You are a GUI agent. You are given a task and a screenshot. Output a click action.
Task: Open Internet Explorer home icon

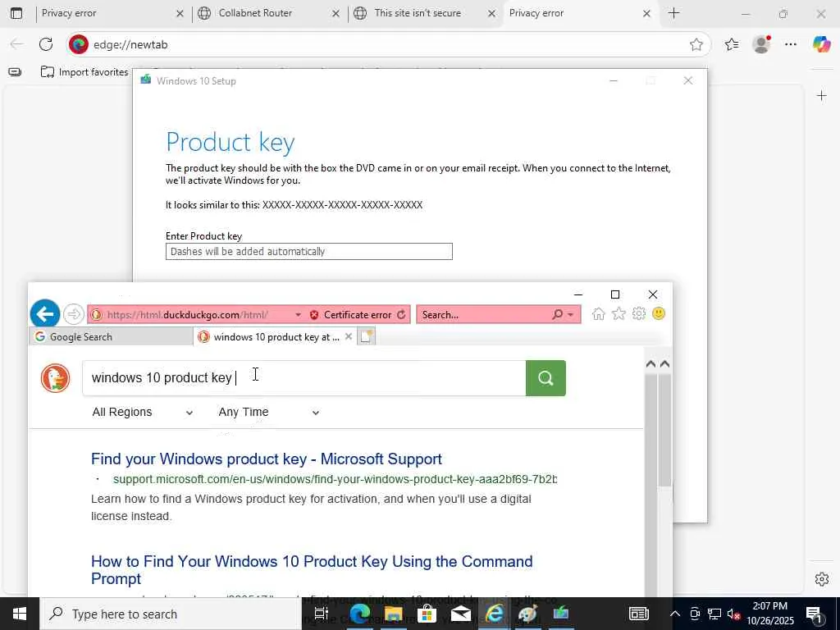pyautogui.click(x=598, y=314)
